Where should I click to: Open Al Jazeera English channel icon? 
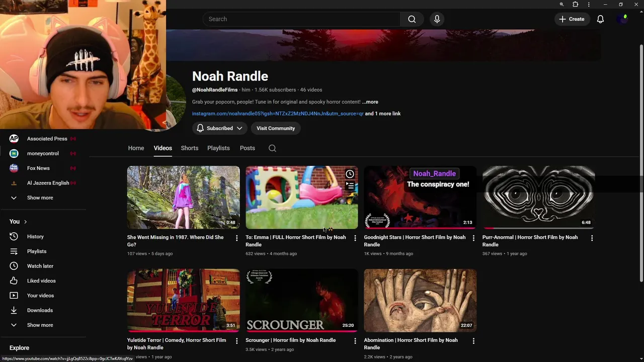pos(14,183)
